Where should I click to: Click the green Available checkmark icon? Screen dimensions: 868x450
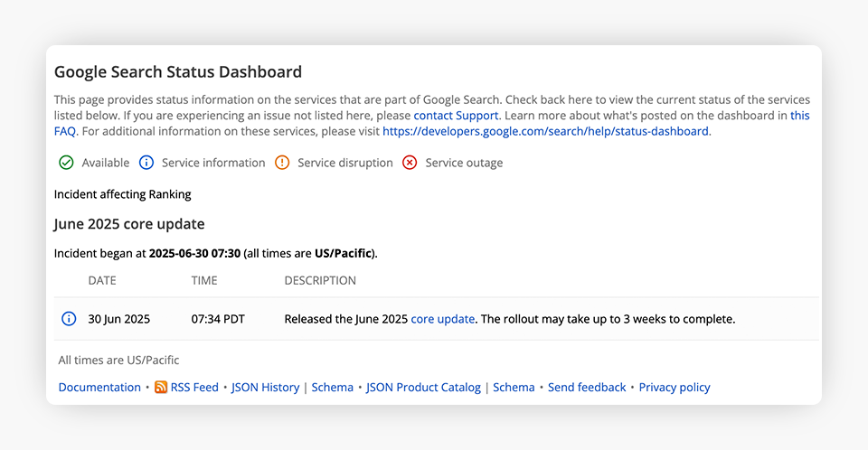tap(66, 163)
